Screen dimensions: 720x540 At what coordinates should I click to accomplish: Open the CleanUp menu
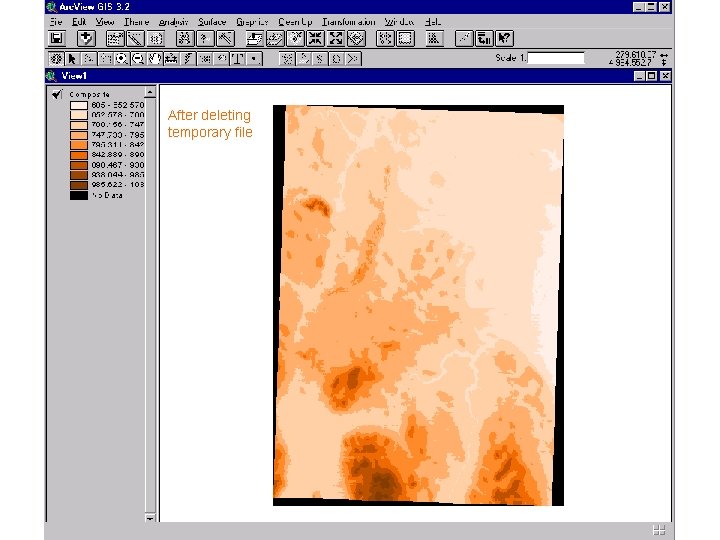[295, 22]
